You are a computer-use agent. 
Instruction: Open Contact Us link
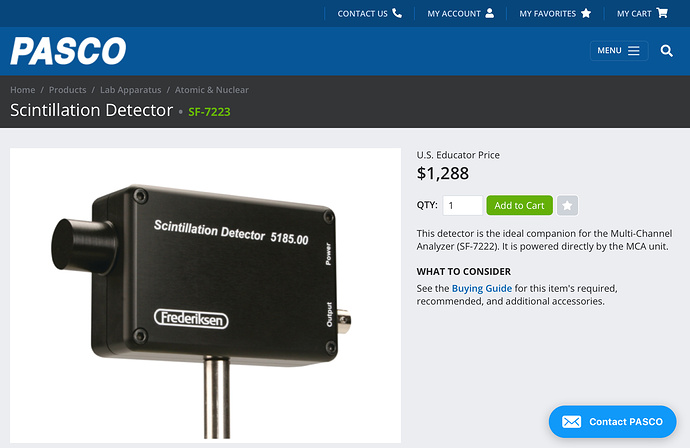370,14
